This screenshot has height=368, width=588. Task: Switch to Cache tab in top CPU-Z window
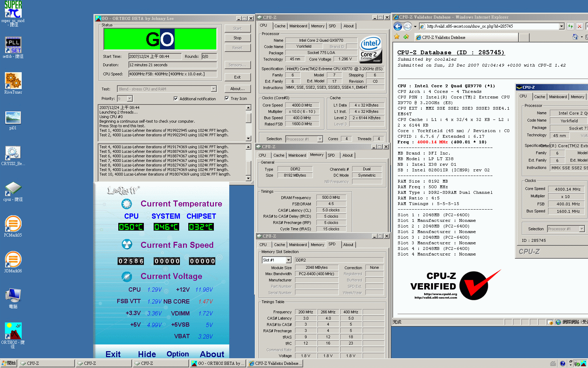click(x=280, y=26)
